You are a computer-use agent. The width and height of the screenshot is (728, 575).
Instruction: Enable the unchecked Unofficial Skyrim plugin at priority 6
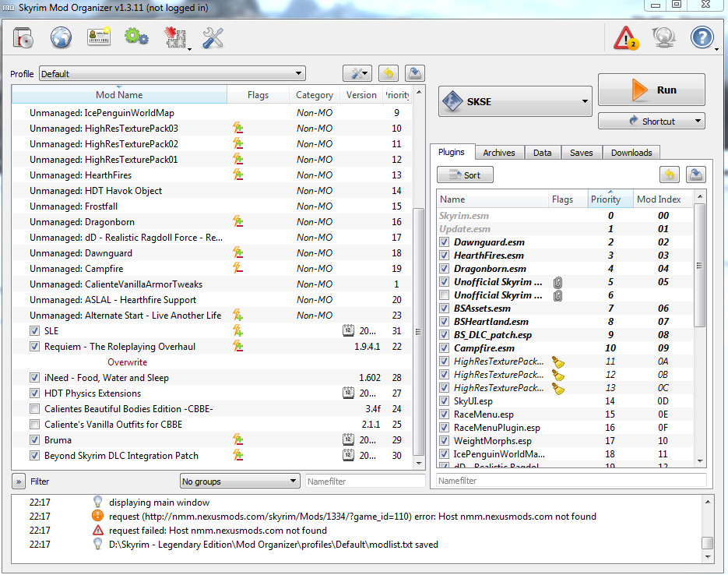coord(445,295)
